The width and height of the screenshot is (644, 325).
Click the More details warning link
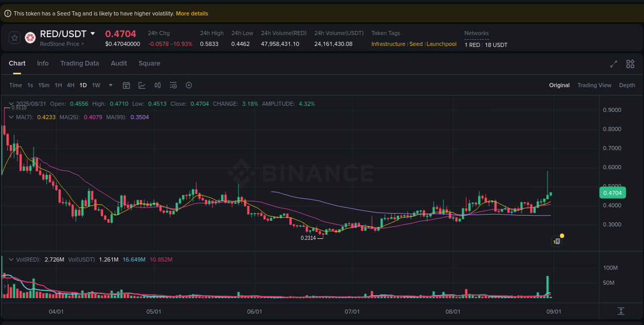(192, 13)
